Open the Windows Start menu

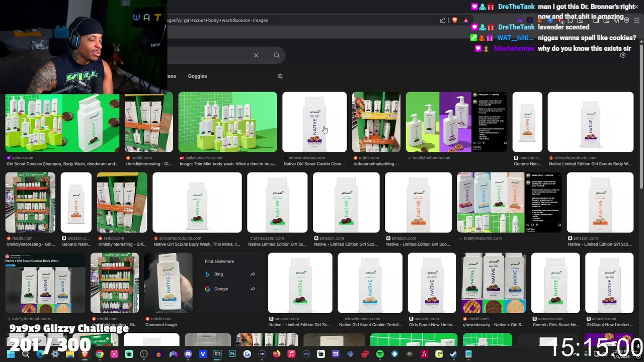point(11,354)
